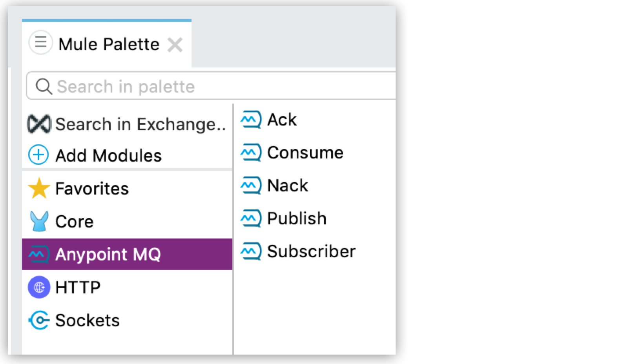Click the Core module Mule icon

coord(39,222)
